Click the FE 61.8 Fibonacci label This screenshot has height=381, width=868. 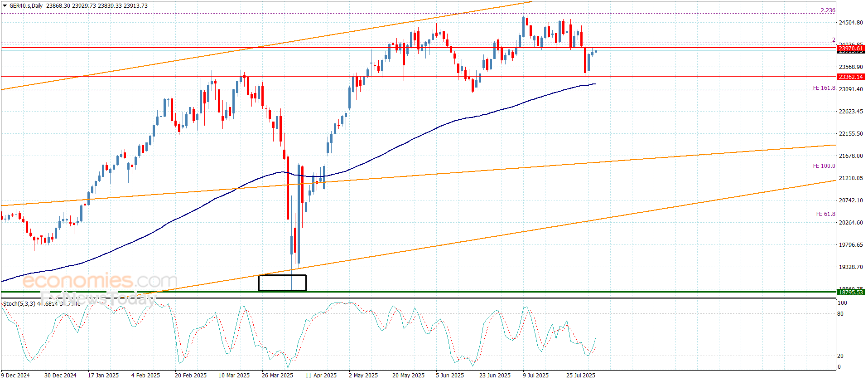point(825,214)
